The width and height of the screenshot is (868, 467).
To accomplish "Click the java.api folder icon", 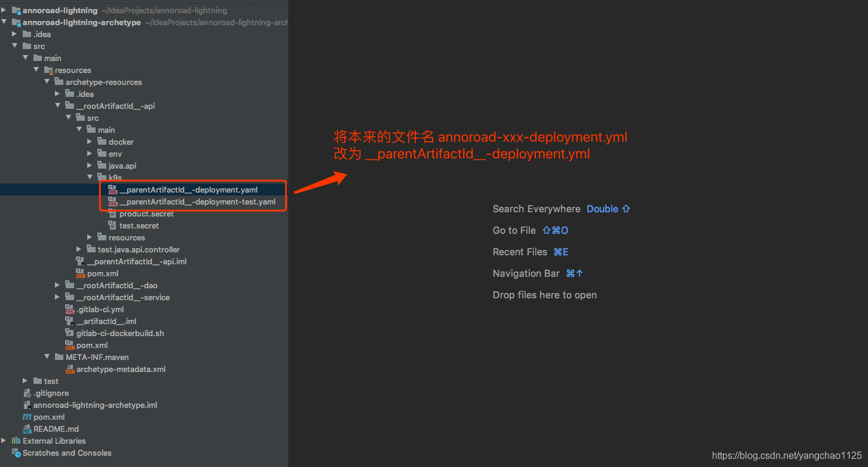I will pos(102,166).
